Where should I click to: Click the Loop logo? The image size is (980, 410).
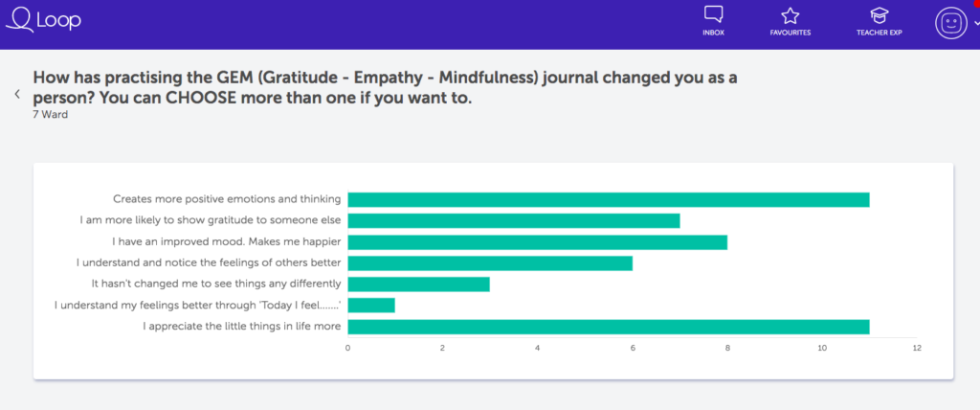(x=43, y=20)
